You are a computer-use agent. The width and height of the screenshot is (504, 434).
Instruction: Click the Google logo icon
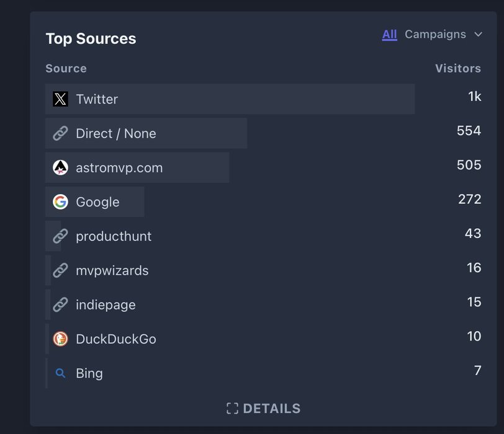coord(60,202)
